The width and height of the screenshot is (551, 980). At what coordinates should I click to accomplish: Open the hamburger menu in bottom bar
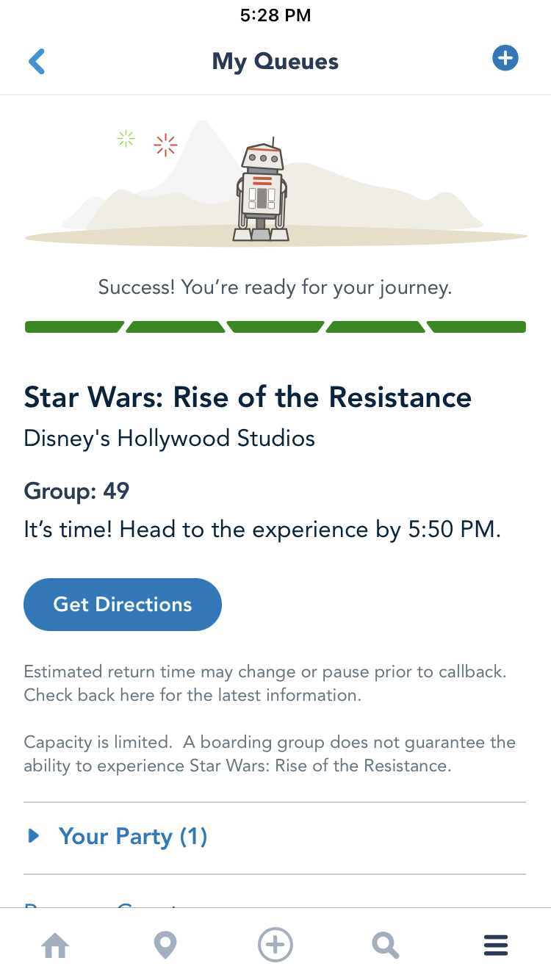[496, 945]
